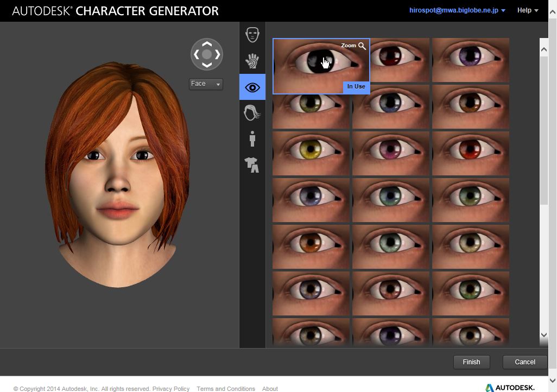Viewport: 557px width, 392px height.
Task: Open the Face customization panel
Action: click(252, 34)
